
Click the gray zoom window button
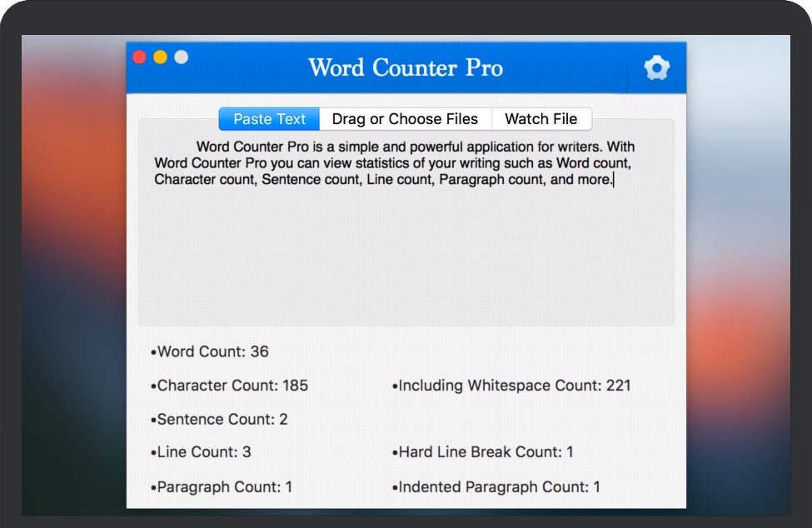[x=181, y=57]
